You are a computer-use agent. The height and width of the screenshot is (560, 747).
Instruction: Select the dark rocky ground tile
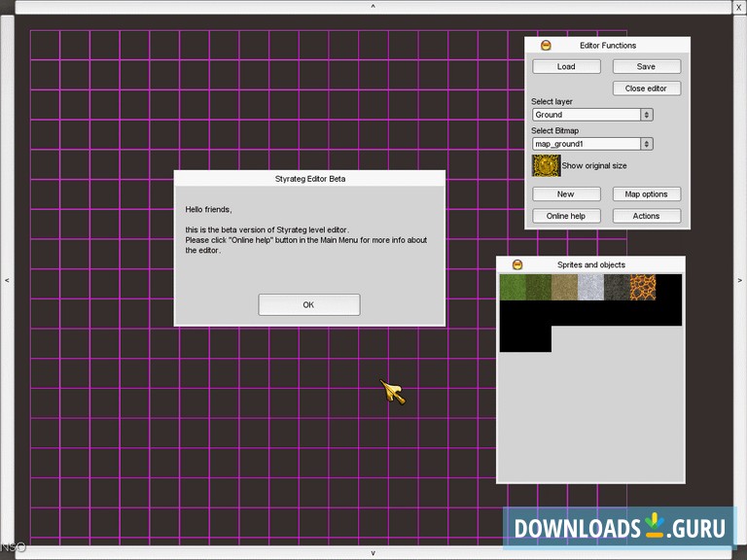617,287
